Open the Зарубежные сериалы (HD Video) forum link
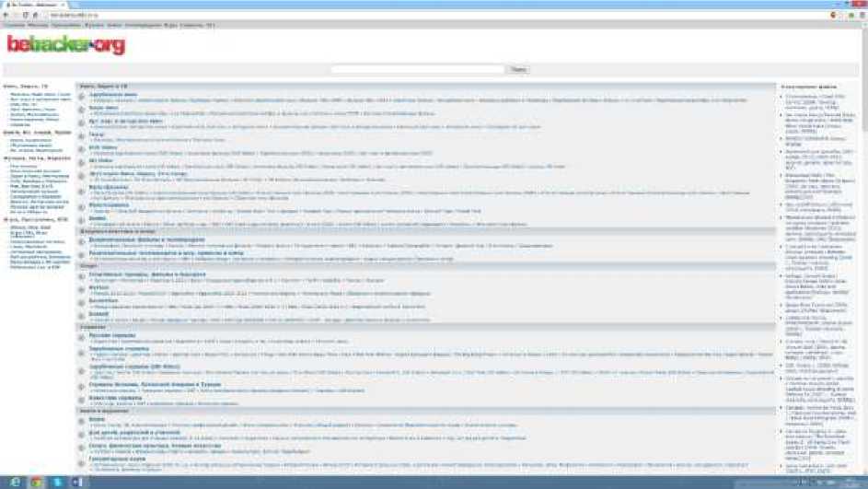Viewport: 868px width, 489px height. pyautogui.click(x=134, y=367)
